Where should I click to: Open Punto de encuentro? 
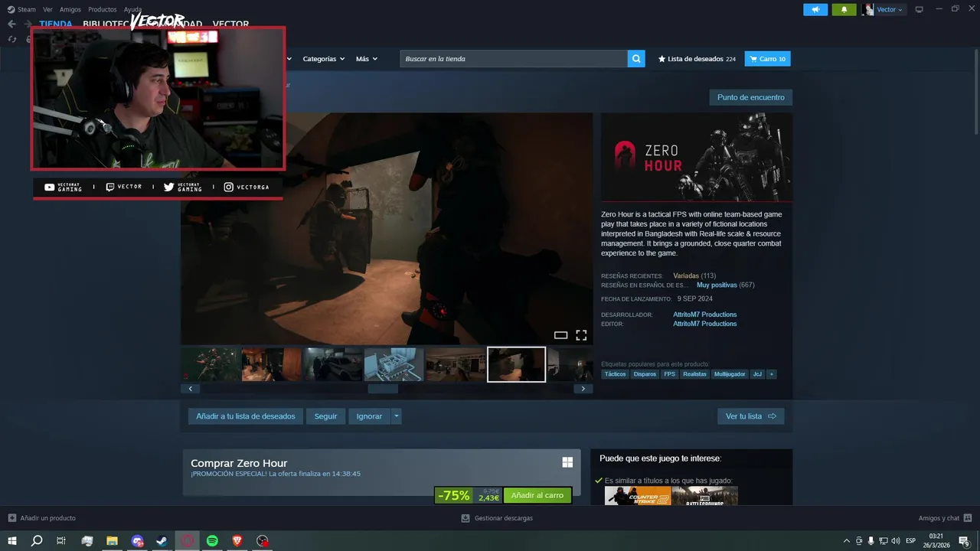point(750,97)
